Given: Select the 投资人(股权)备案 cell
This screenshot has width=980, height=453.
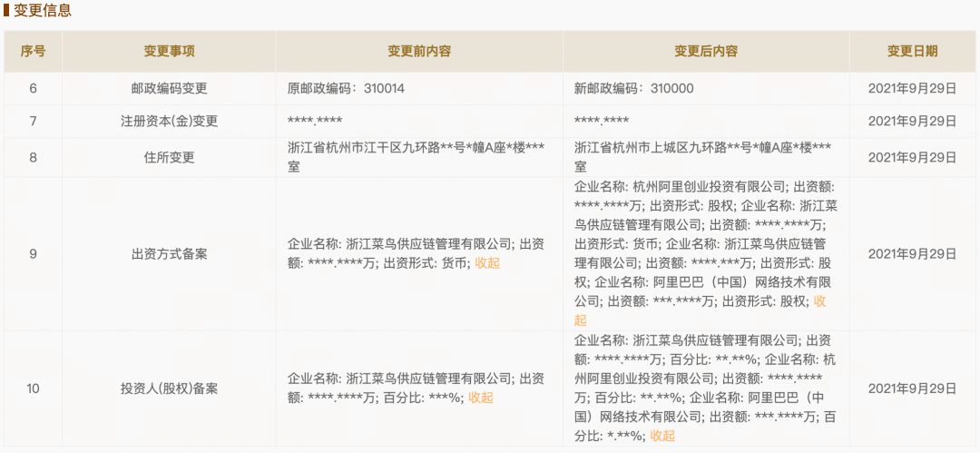Looking at the screenshot, I should click(x=170, y=389).
